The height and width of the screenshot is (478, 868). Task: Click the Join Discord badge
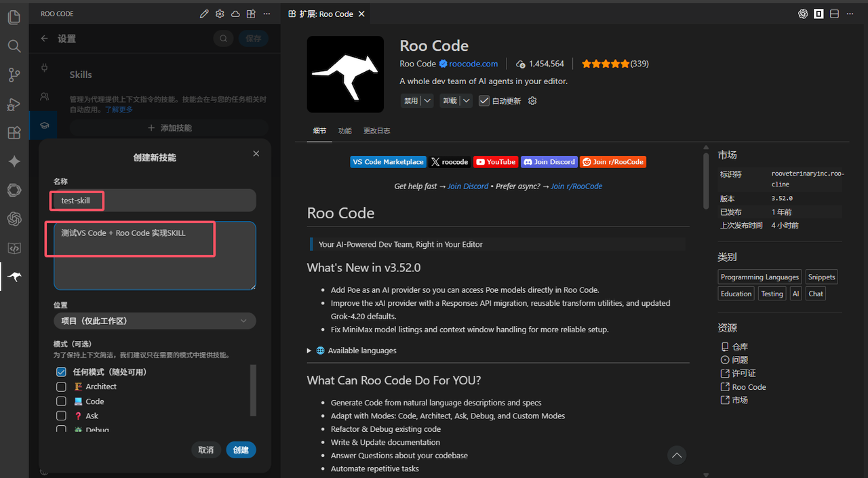pyautogui.click(x=549, y=162)
